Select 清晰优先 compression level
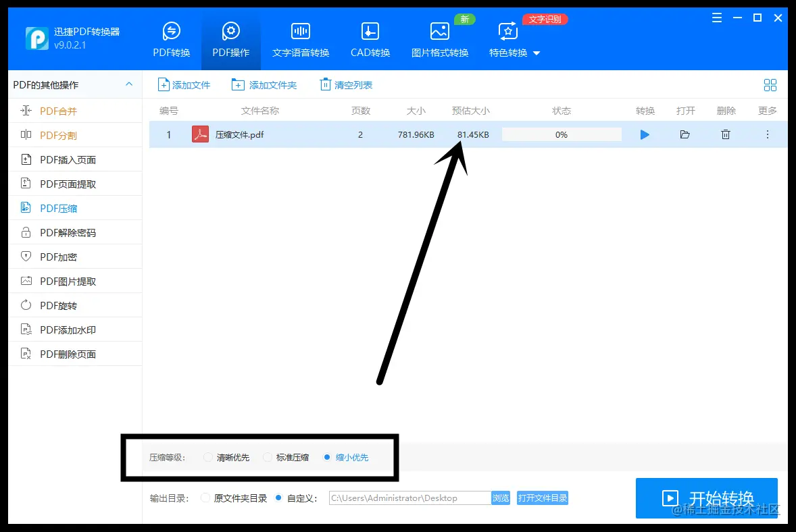 coord(226,458)
